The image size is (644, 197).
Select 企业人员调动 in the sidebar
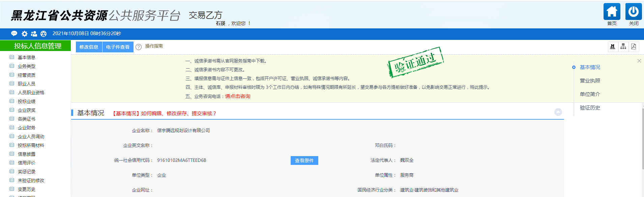31,137
